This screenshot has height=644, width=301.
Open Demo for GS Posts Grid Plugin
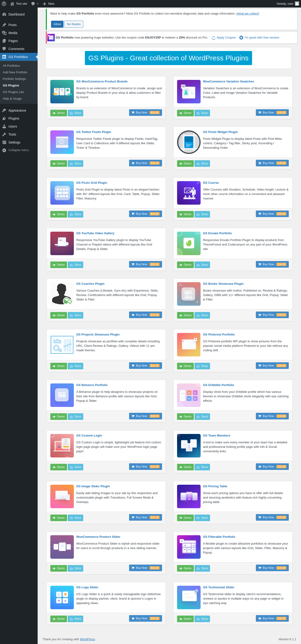59,214
